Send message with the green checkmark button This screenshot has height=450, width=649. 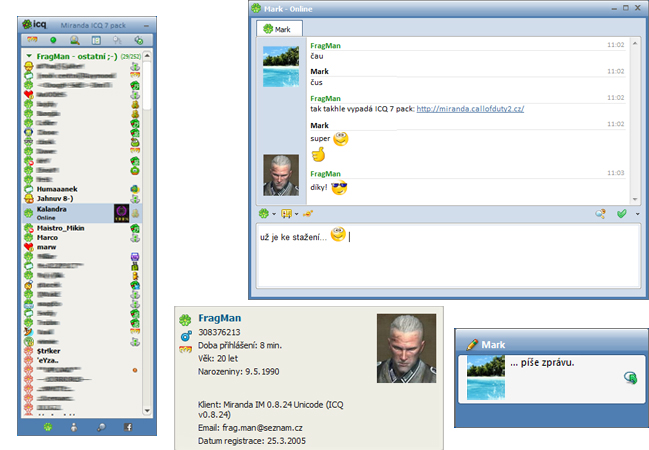(621, 214)
